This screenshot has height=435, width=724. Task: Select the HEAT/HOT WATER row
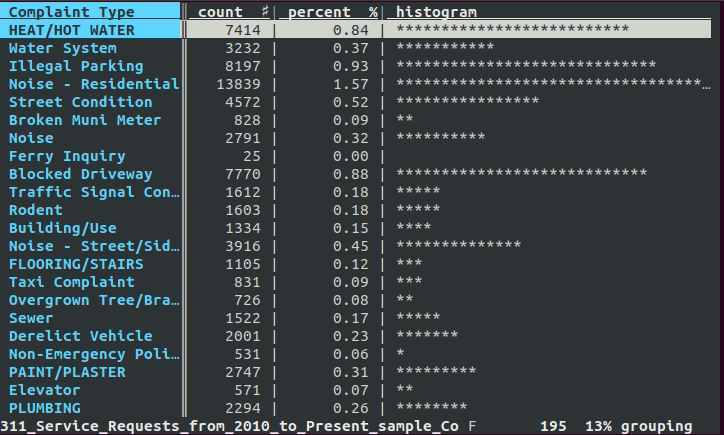click(x=356, y=30)
